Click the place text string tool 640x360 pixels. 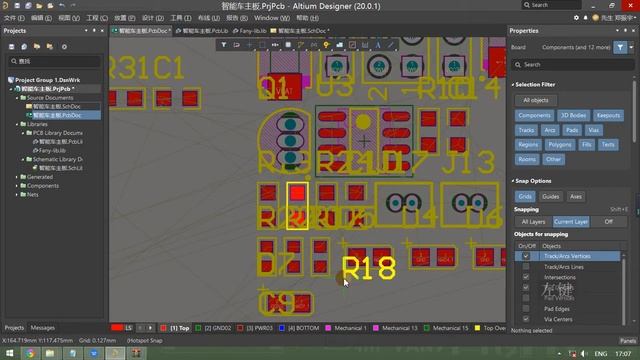coord(378,44)
